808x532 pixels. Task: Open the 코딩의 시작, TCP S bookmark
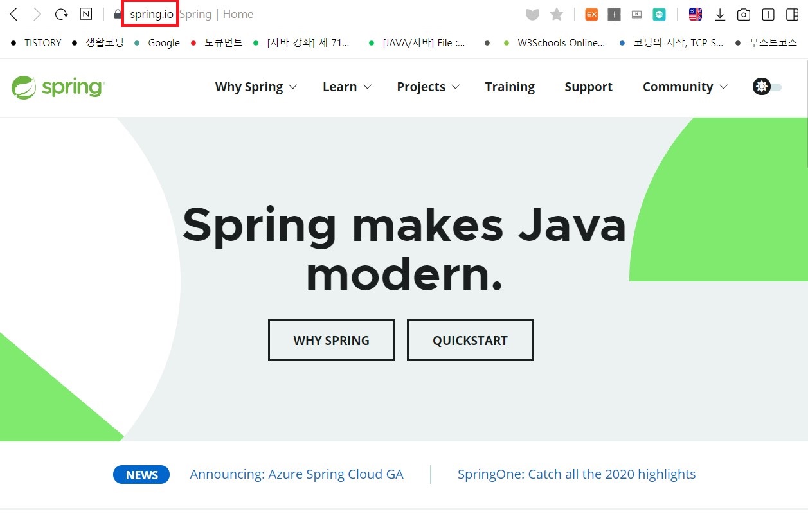pyautogui.click(x=671, y=43)
